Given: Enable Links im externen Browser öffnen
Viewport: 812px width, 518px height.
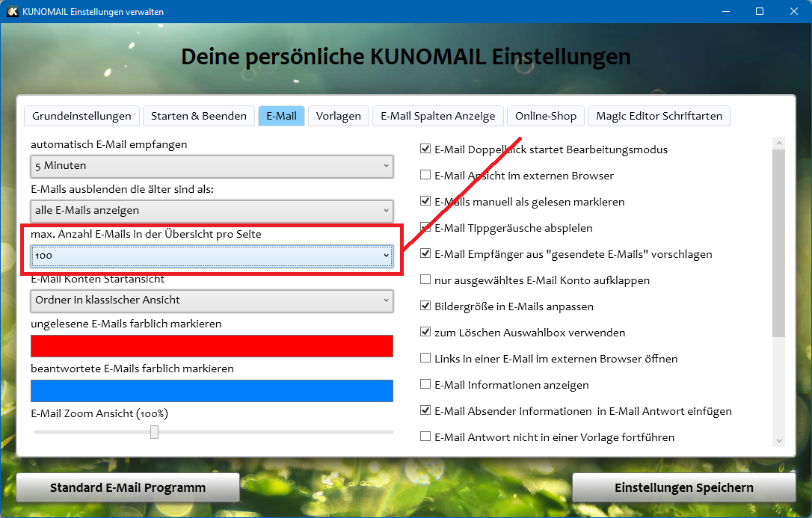Looking at the screenshot, I should coord(425,358).
